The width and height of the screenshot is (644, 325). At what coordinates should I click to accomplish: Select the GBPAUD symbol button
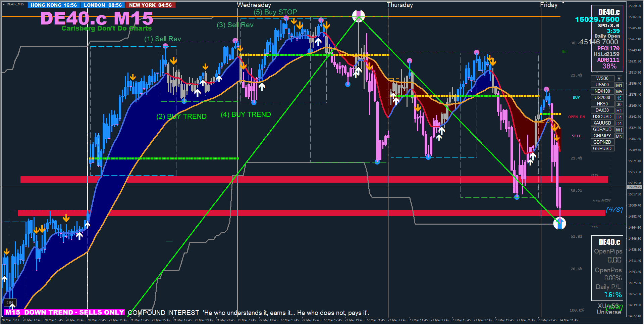point(602,129)
